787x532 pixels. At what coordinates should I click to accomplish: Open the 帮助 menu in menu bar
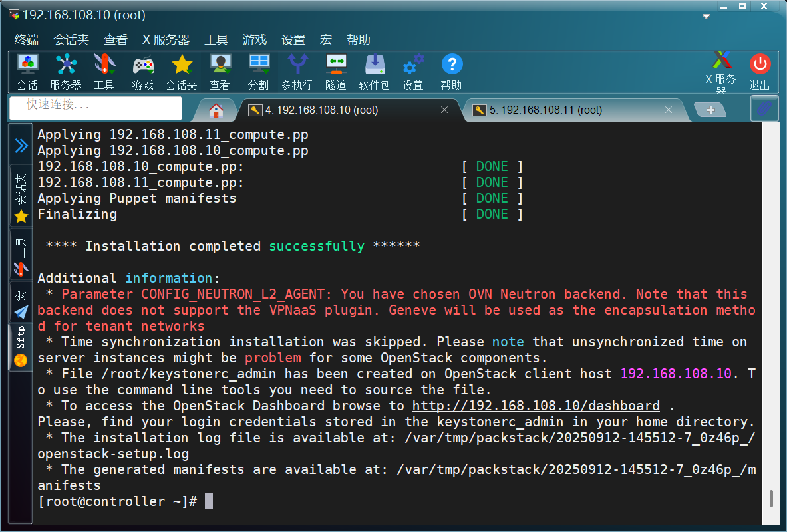(359, 40)
